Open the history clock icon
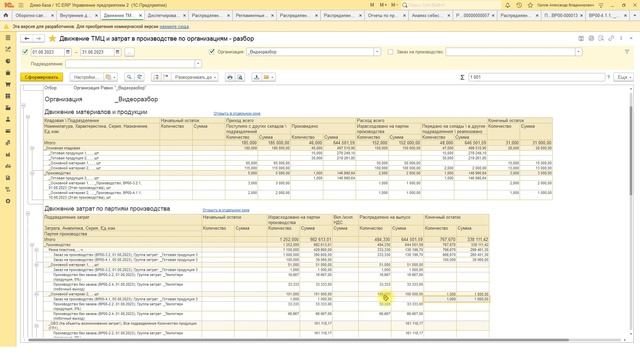The image size is (640, 360). (519, 5)
